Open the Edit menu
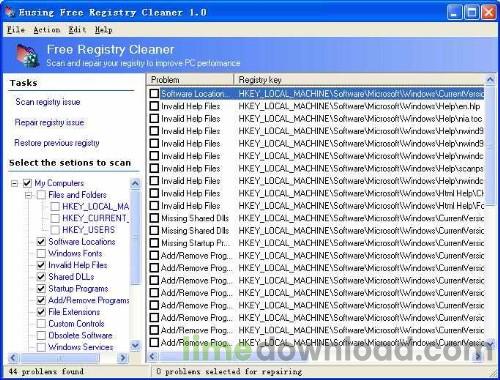This screenshot has width=500, height=380. pos(77,30)
